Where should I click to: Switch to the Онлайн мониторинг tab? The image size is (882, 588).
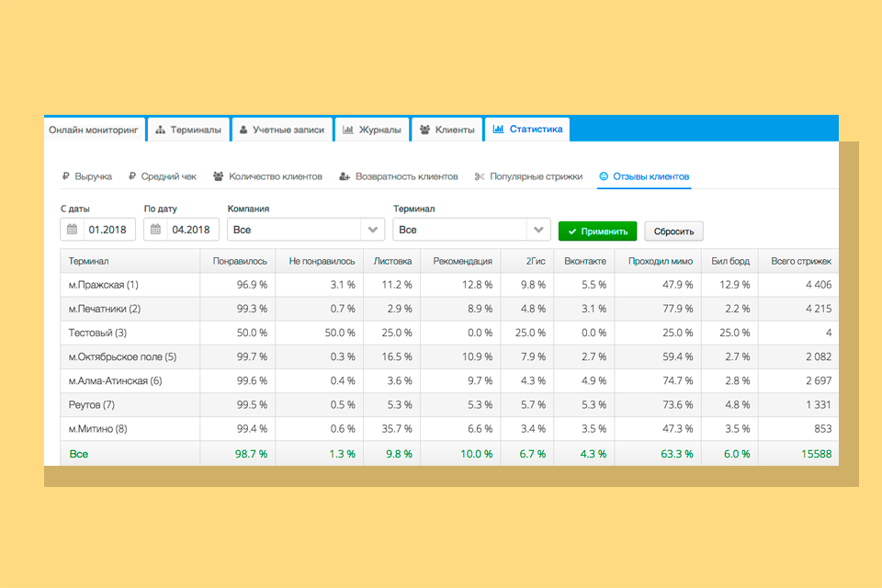click(x=93, y=130)
